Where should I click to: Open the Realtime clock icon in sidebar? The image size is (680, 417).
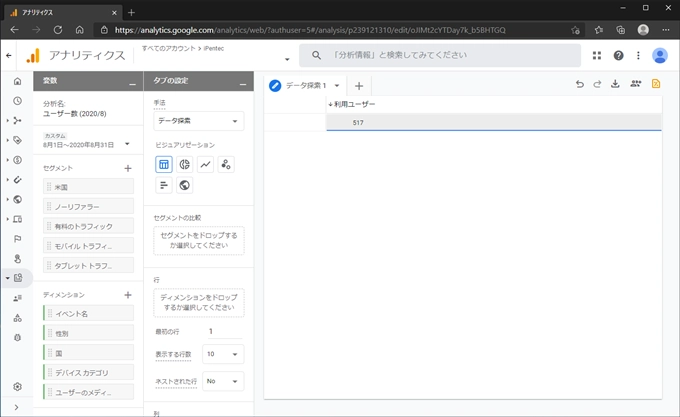[17, 101]
